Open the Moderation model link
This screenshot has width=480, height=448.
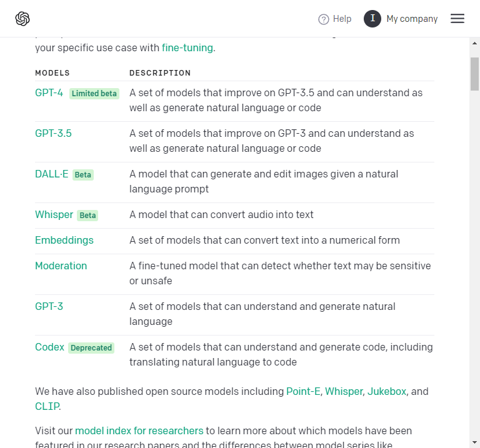[x=61, y=266]
